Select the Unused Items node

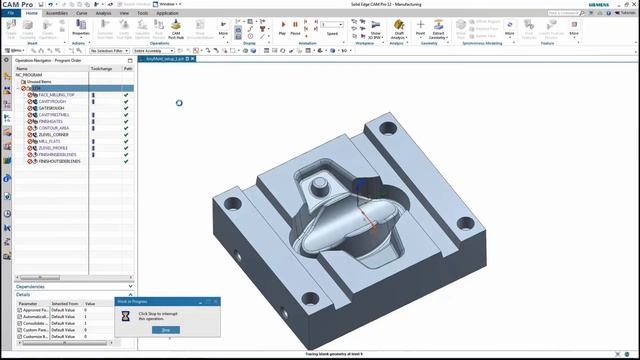[x=39, y=82]
